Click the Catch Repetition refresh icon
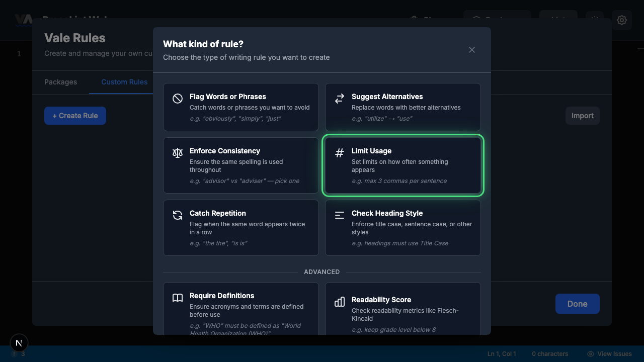The image size is (644, 362). pos(178,215)
